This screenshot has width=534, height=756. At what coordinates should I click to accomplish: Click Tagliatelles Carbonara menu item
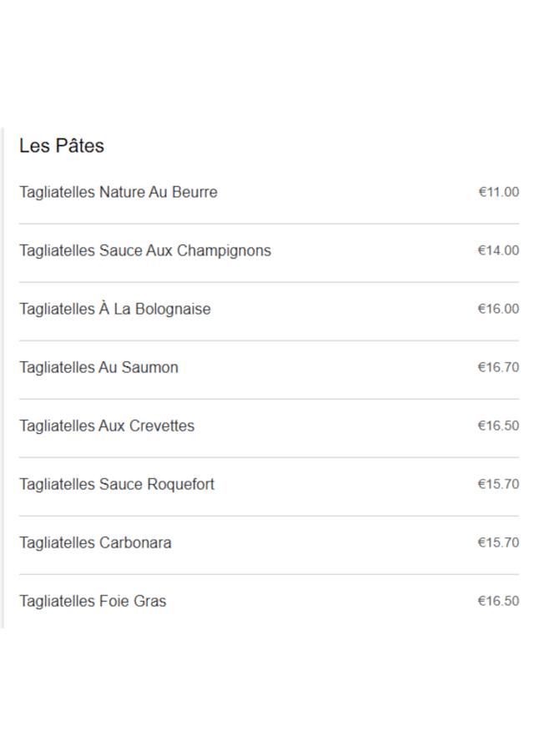(95, 542)
